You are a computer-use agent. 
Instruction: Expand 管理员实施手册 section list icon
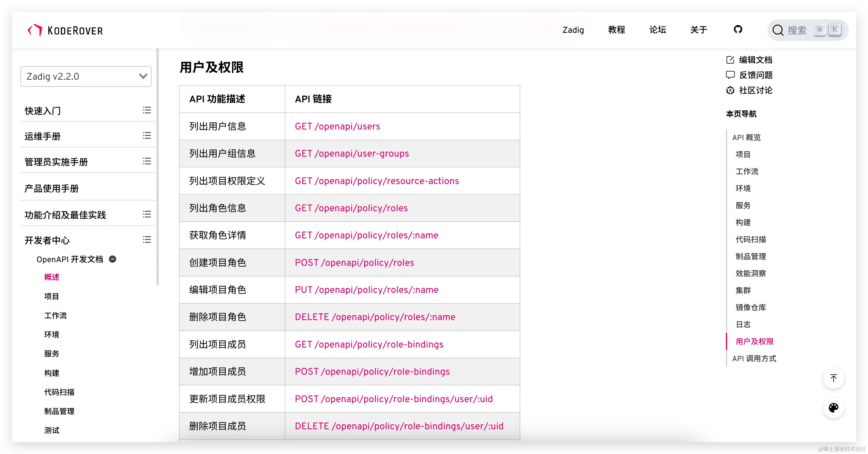(147, 161)
